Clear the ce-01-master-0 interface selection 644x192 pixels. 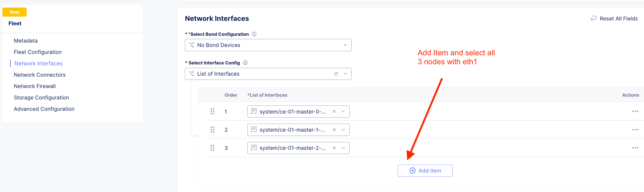[x=334, y=111]
